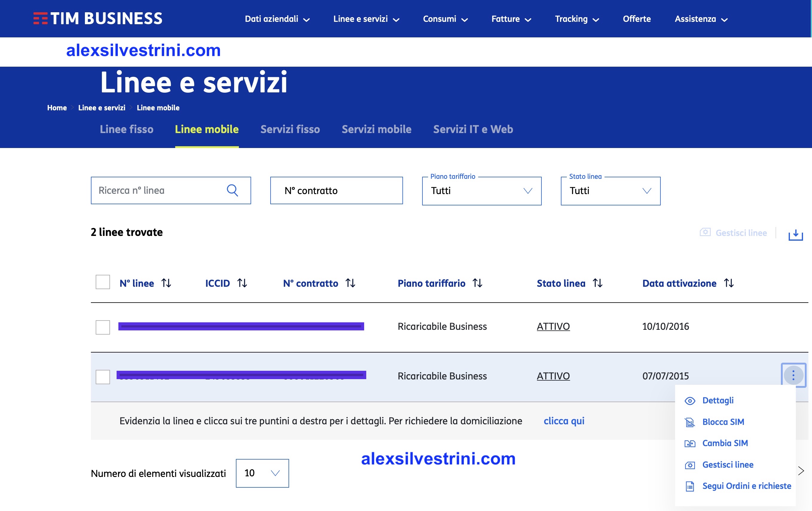Screen dimensions: 812x511
Task: Click the download export icon
Action: tap(795, 234)
